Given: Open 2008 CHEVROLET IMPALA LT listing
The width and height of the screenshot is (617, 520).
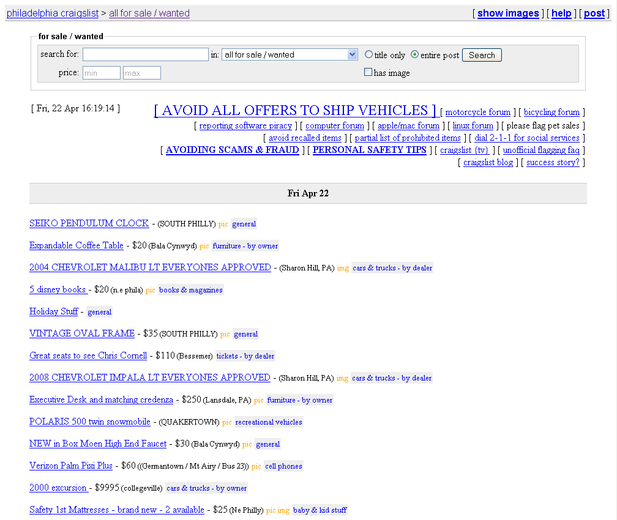Looking at the screenshot, I should coord(150,378).
